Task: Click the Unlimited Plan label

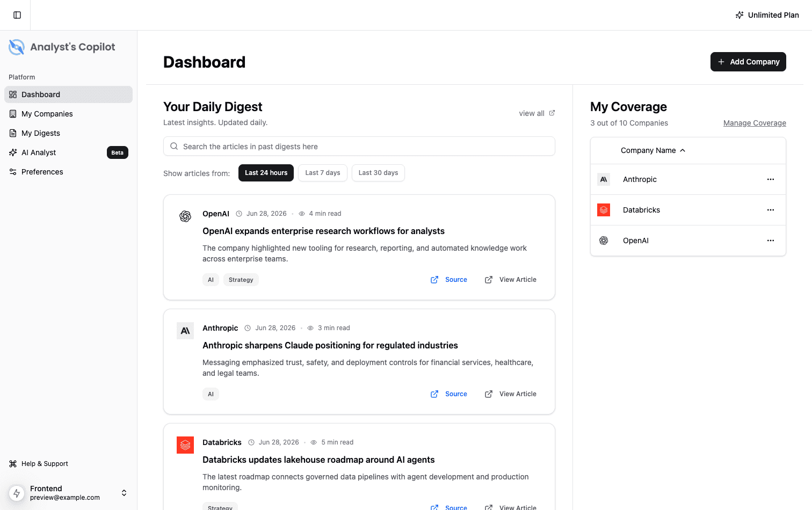Action: coord(773,15)
